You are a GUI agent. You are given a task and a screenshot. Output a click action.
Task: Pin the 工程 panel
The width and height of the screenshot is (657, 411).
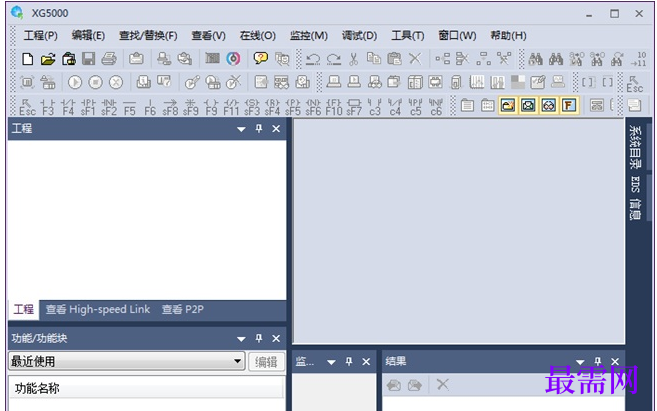[x=259, y=129]
